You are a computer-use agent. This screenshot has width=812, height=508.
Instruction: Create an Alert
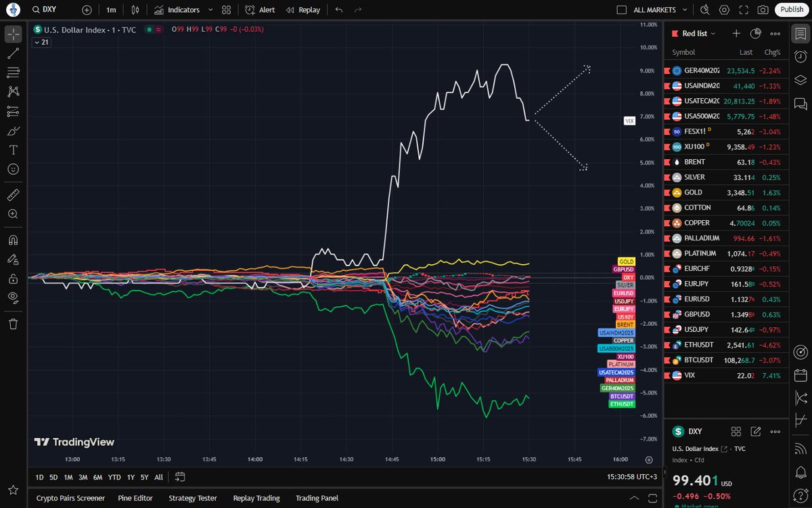260,10
